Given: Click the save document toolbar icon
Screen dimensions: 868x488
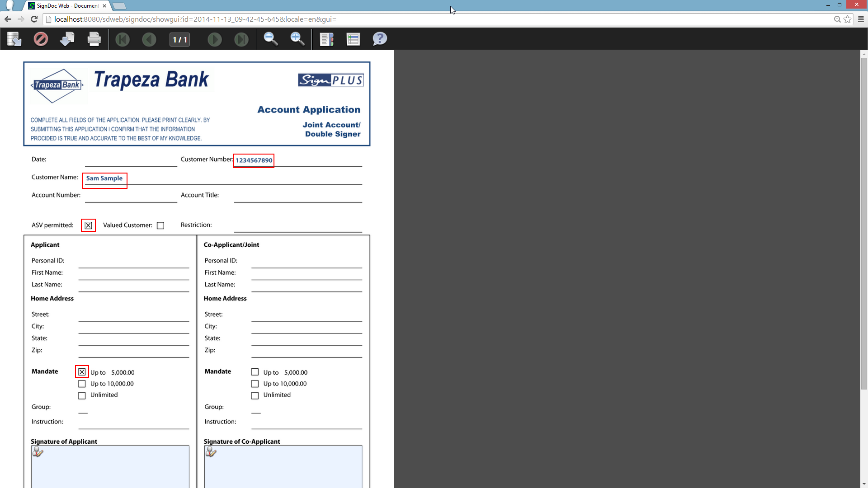Looking at the screenshot, I should (x=14, y=39).
